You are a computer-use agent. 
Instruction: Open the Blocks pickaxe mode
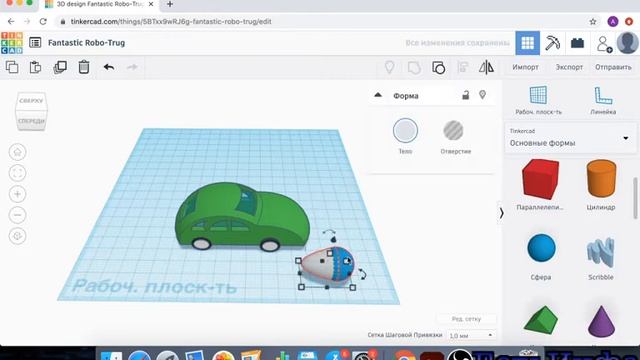[553, 43]
